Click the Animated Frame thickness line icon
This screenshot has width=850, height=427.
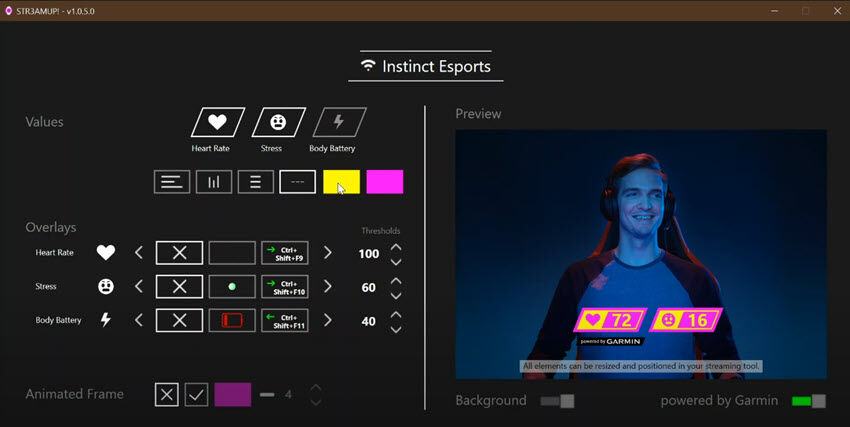tap(267, 394)
